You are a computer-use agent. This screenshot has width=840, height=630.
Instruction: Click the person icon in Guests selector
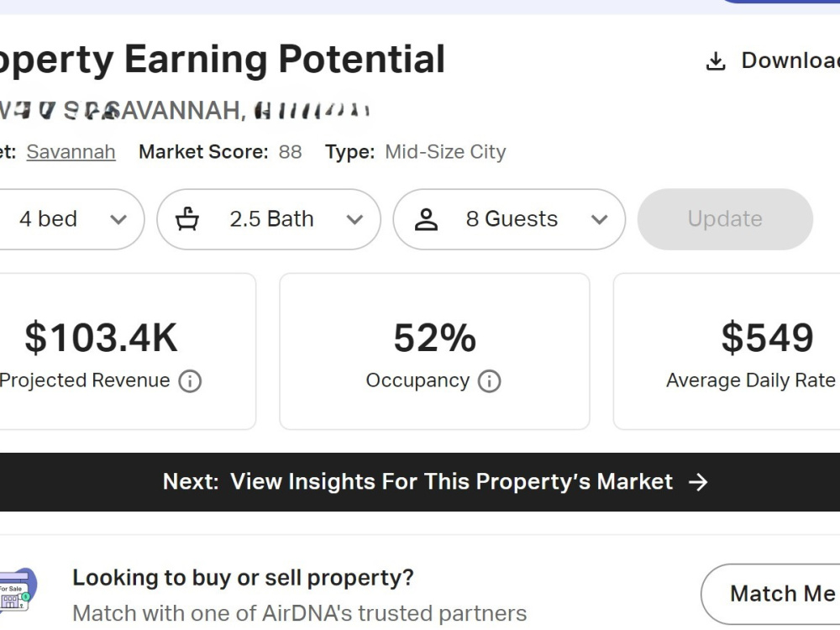pyautogui.click(x=427, y=219)
